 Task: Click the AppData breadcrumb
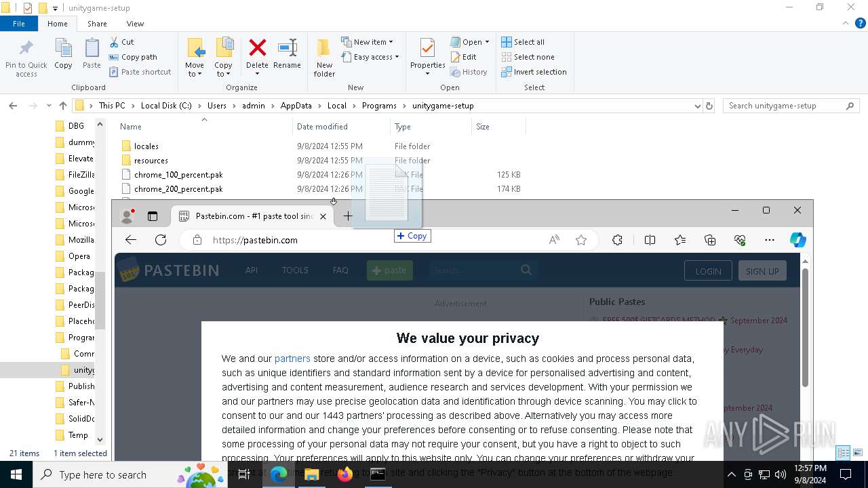[296, 106]
